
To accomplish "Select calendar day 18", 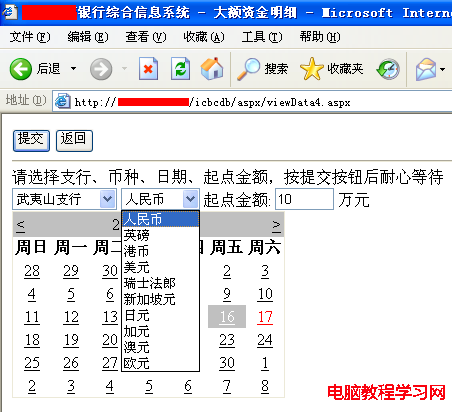I will click(x=32, y=340).
